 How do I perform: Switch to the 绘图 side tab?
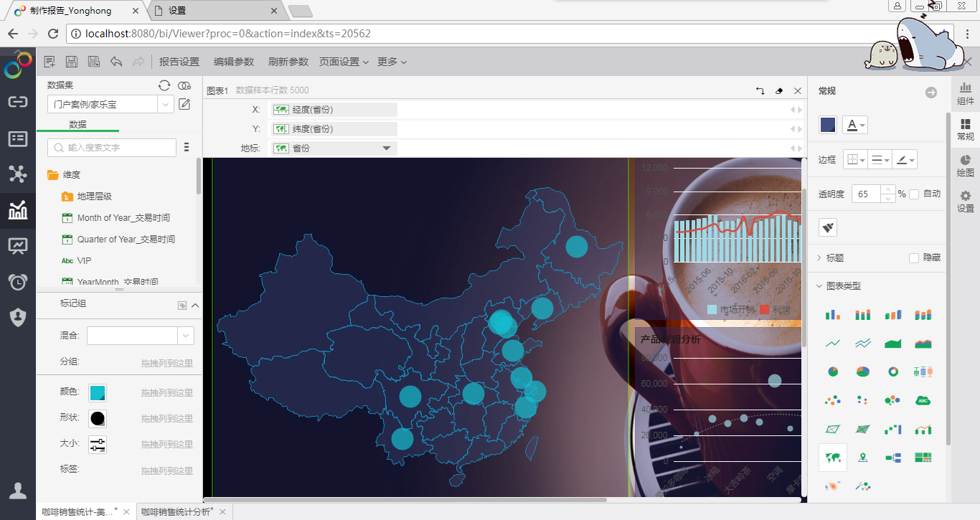[965, 165]
